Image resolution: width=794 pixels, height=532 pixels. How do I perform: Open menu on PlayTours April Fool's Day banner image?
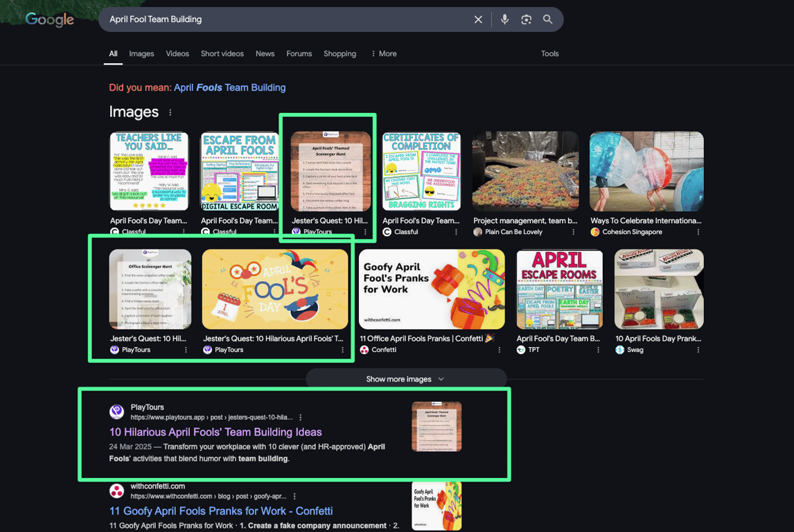pyautogui.click(x=342, y=350)
